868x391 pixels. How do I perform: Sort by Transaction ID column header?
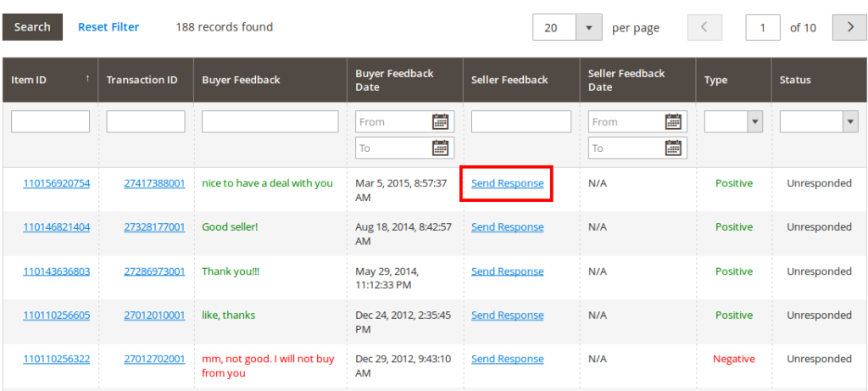coord(142,80)
